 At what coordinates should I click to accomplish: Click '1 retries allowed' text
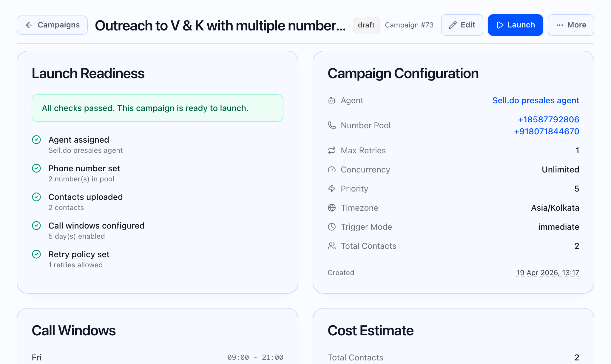click(x=75, y=265)
